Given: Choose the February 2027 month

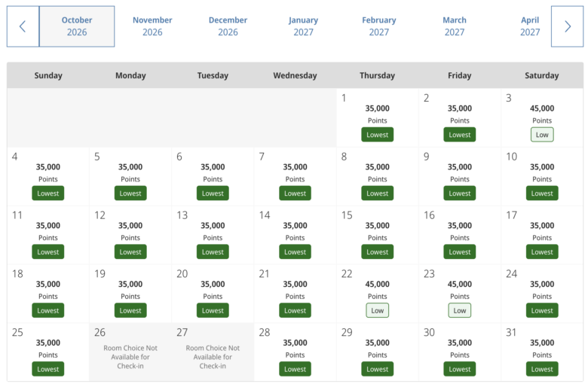Looking at the screenshot, I should (378, 26).
